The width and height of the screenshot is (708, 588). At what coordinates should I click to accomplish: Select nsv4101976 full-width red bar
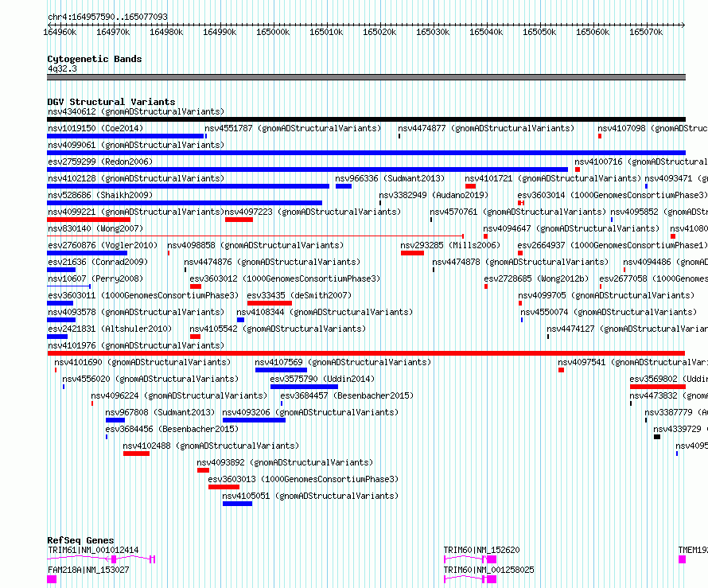click(x=366, y=353)
